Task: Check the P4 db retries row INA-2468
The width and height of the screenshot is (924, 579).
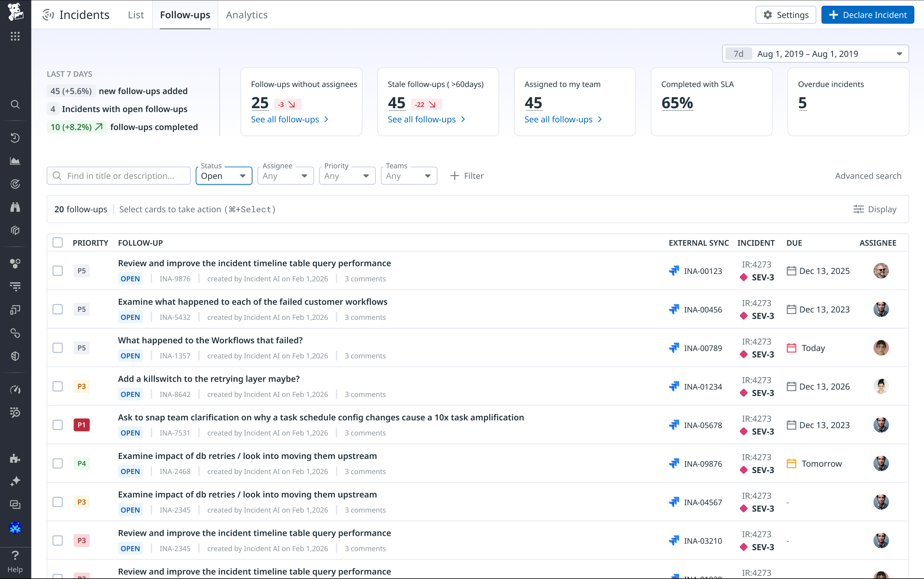Action: (x=57, y=463)
